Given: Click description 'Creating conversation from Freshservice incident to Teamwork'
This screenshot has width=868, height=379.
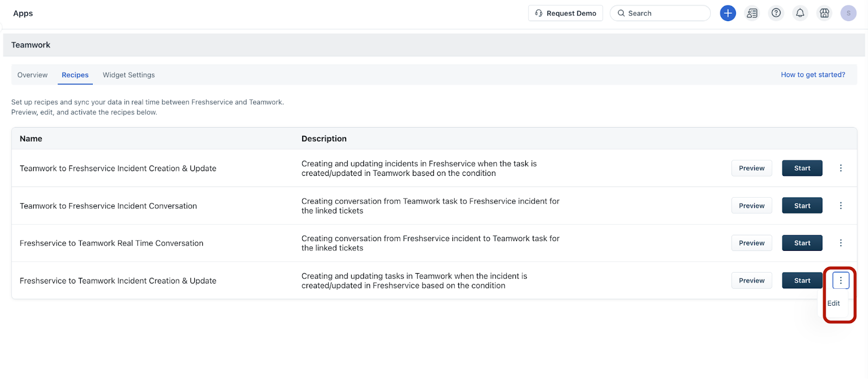Looking at the screenshot, I should (430, 243).
